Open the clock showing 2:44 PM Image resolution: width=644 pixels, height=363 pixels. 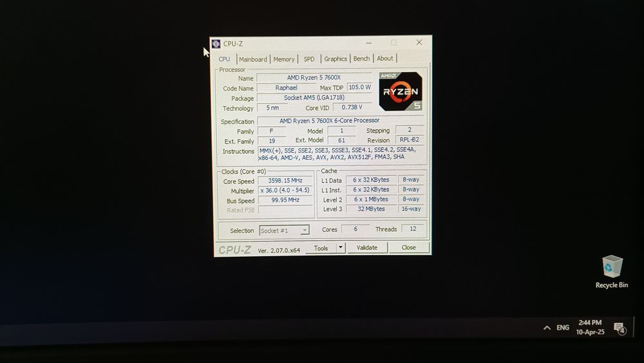coord(590,327)
